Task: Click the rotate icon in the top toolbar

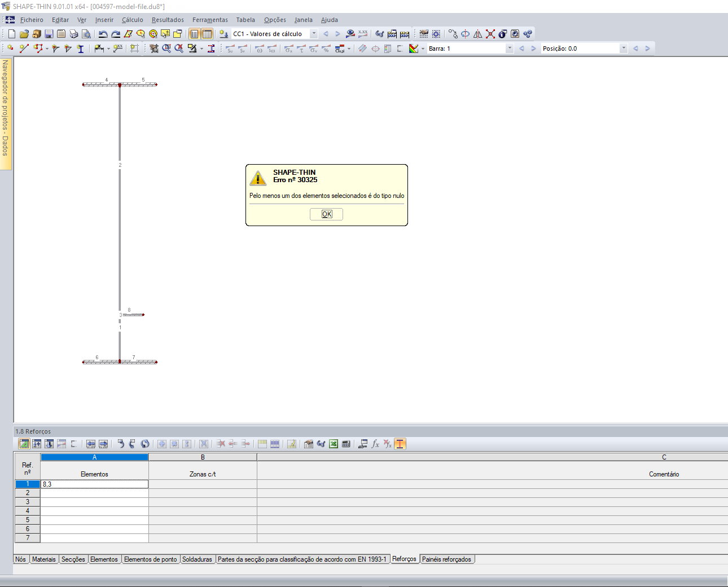Action: pos(465,34)
